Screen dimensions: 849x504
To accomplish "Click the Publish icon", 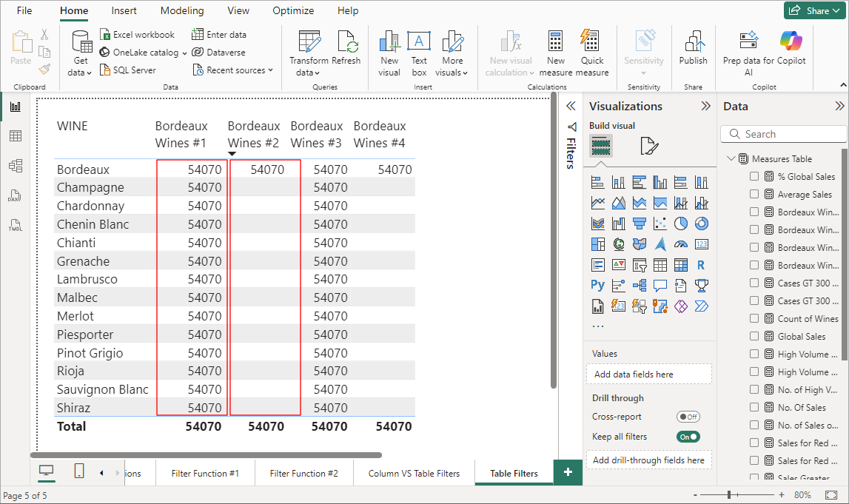I will point(693,49).
